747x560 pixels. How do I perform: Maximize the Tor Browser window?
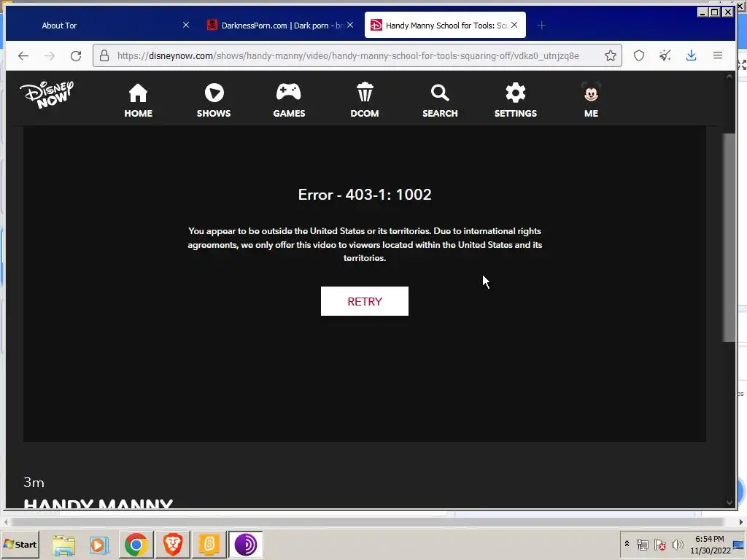[x=715, y=12]
